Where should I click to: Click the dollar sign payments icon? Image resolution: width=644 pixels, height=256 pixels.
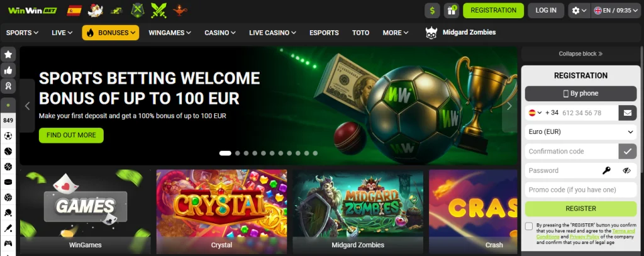pos(432,11)
